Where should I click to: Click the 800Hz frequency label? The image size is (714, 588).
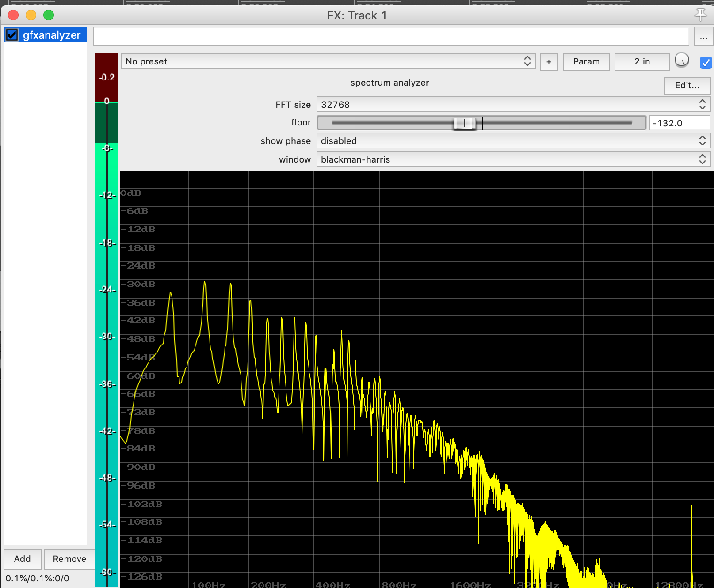click(x=399, y=584)
